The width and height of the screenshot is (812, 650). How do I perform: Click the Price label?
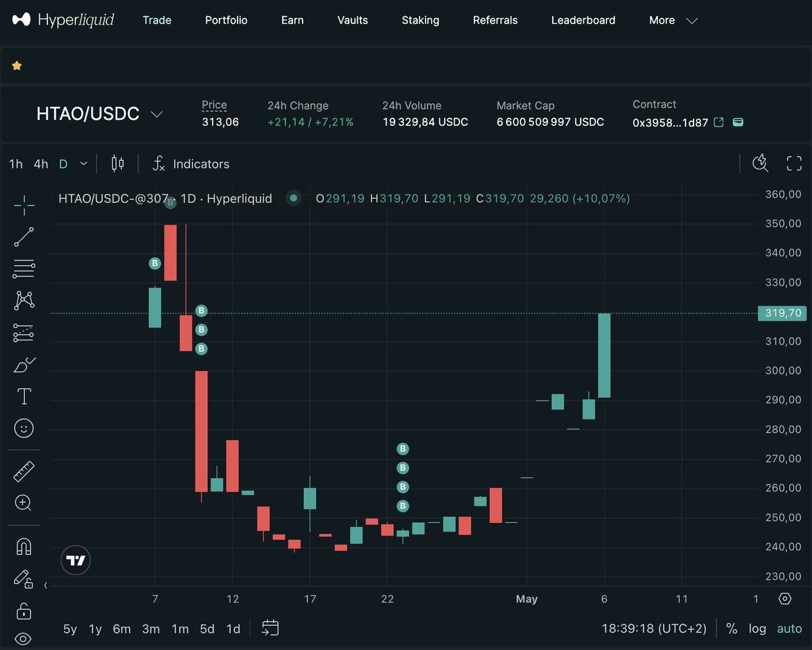coord(215,105)
